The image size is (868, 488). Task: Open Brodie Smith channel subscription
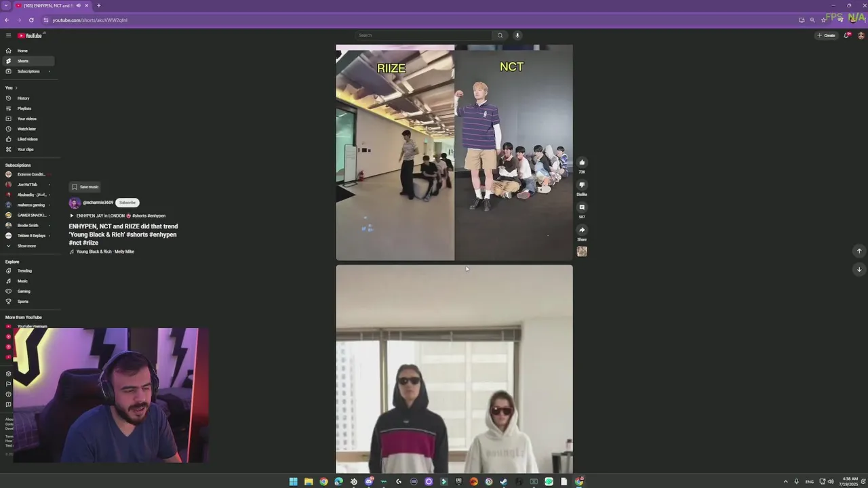pos(27,225)
